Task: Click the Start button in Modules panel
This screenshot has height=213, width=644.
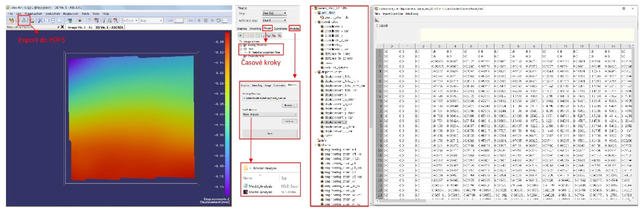Action: coord(270,134)
